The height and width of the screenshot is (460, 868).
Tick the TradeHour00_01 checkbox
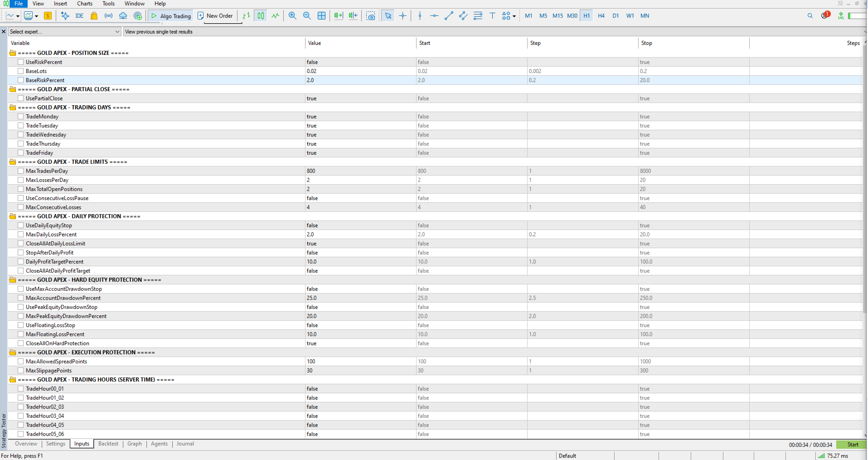tap(20, 389)
